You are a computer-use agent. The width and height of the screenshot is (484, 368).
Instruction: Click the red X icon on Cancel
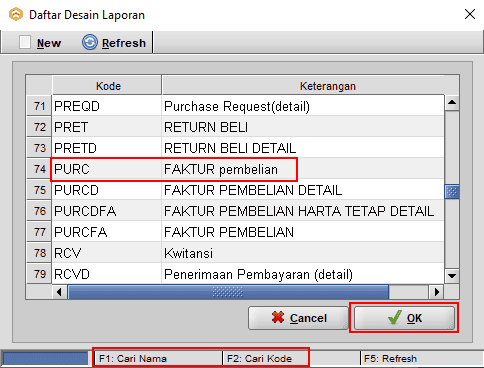(x=278, y=318)
